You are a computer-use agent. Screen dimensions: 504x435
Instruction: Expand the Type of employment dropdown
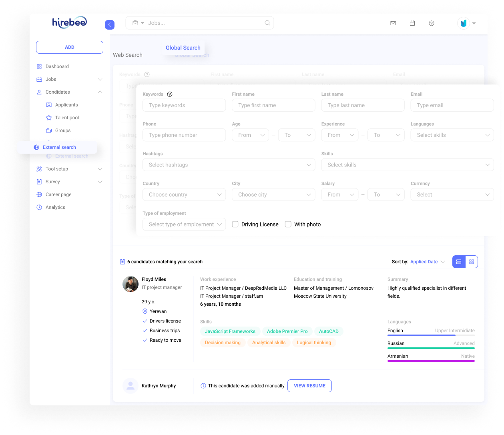184,224
